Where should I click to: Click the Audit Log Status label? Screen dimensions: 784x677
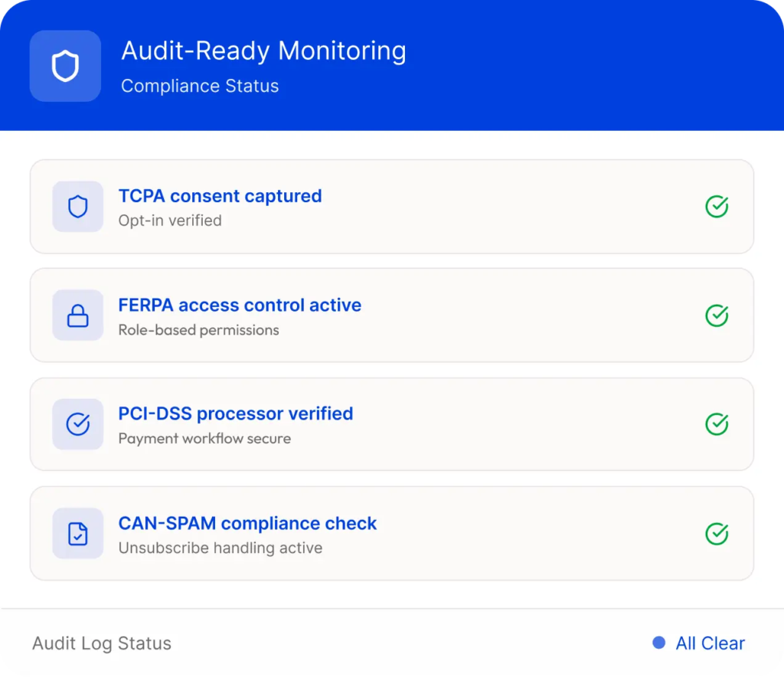102,643
